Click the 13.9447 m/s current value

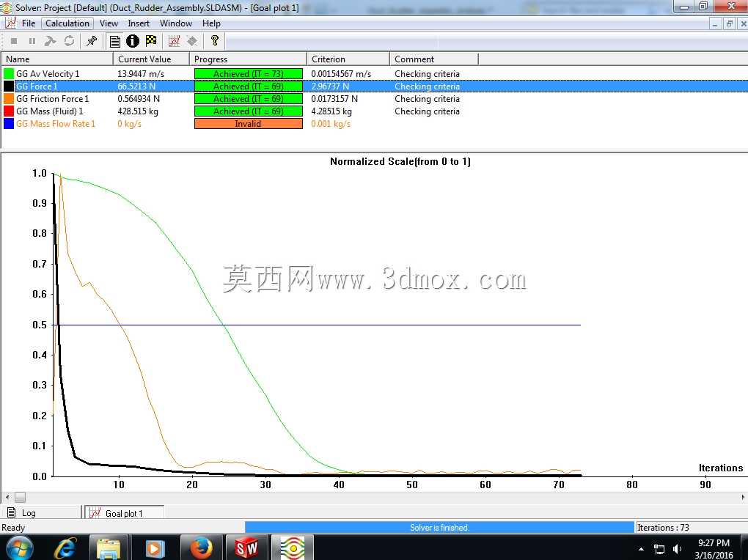pyautogui.click(x=141, y=74)
